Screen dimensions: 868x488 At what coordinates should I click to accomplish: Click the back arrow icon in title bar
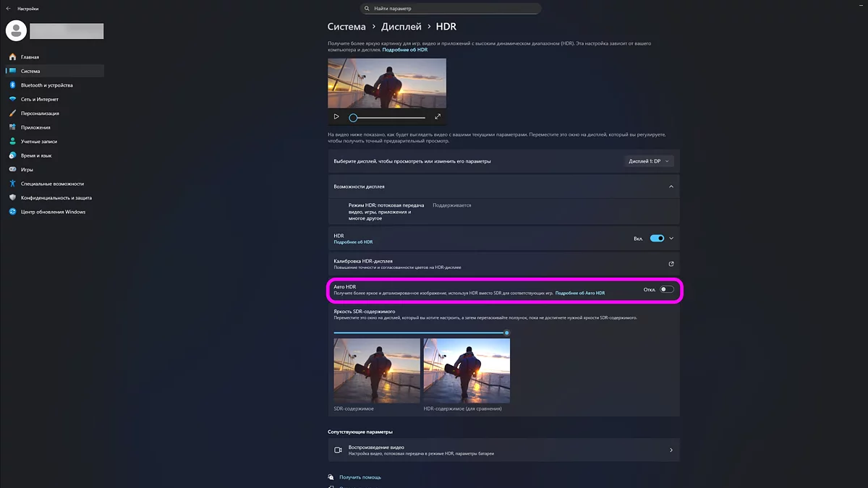(8, 9)
